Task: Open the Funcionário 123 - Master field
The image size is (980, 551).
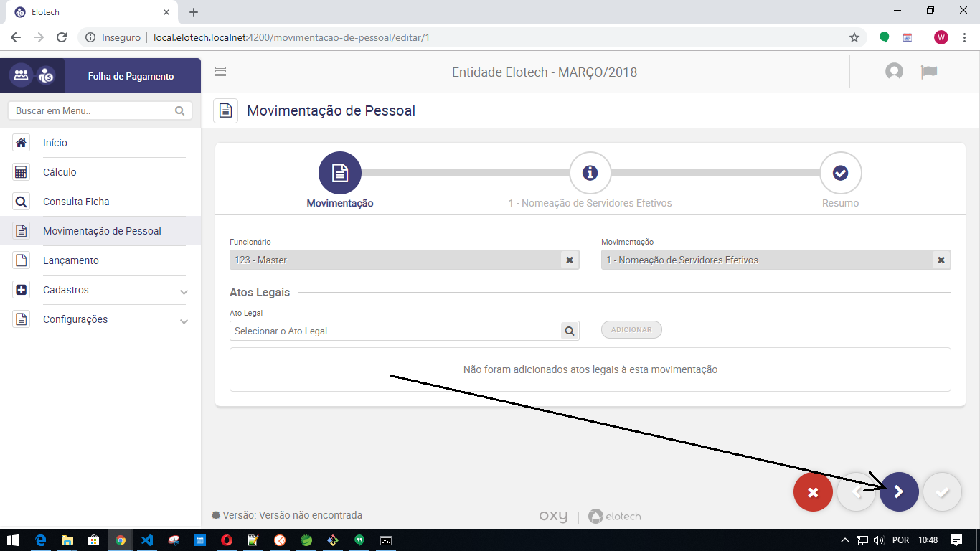Action: click(405, 260)
